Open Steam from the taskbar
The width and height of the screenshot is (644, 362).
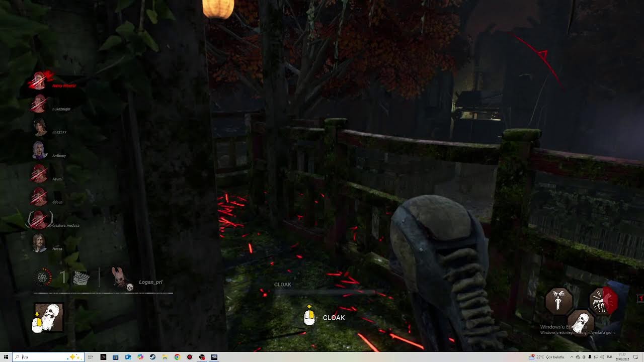click(x=152, y=357)
